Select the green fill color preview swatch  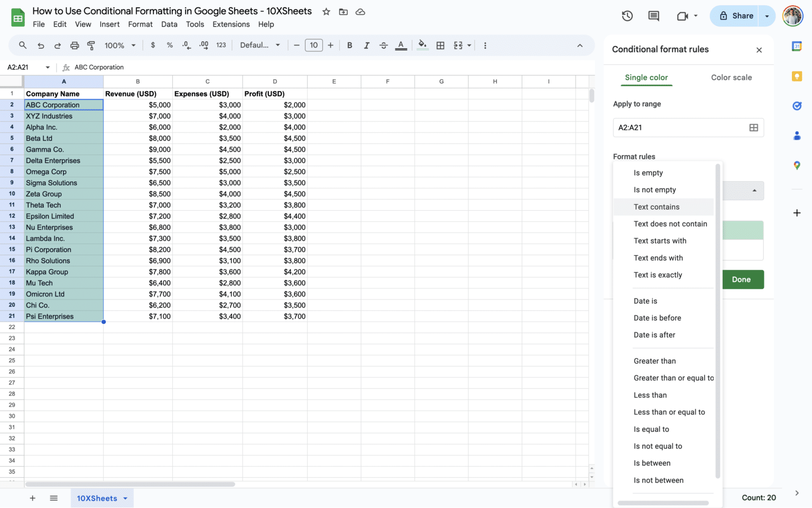tap(742, 230)
